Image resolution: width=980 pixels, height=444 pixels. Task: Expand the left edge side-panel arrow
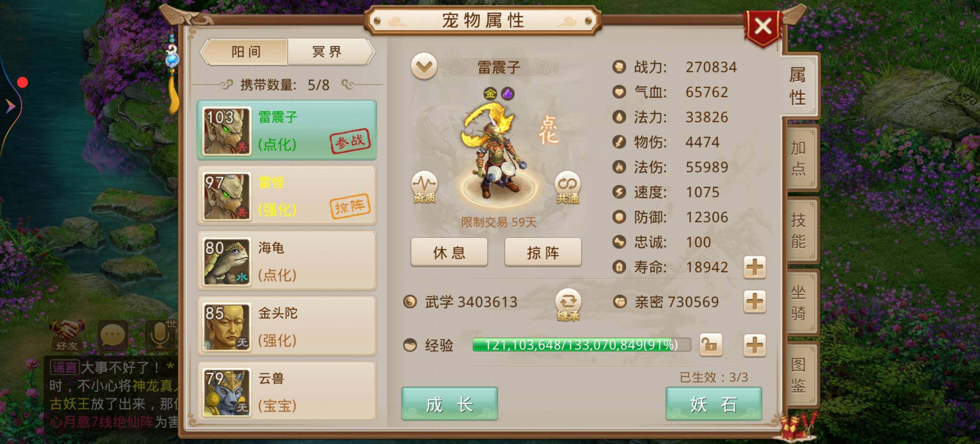click(x=10, y=106)
